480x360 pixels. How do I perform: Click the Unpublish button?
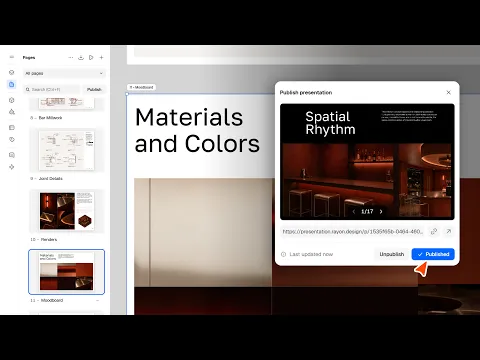click(392, 254)
